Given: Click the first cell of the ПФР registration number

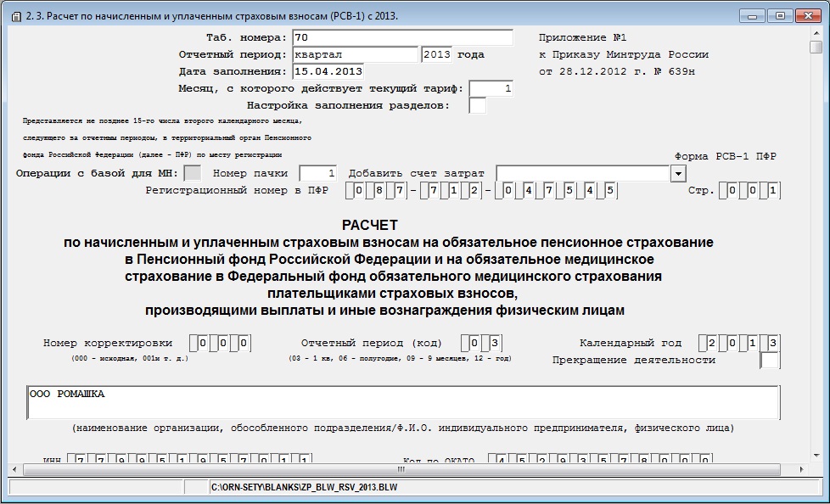Looking at the screenshot, I should [x=358, y=191].
